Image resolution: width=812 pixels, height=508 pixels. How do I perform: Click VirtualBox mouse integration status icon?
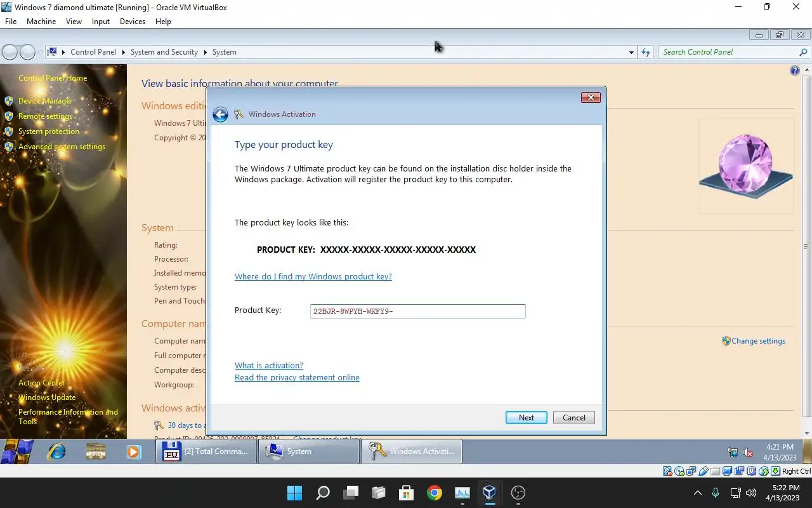(764, 471)
